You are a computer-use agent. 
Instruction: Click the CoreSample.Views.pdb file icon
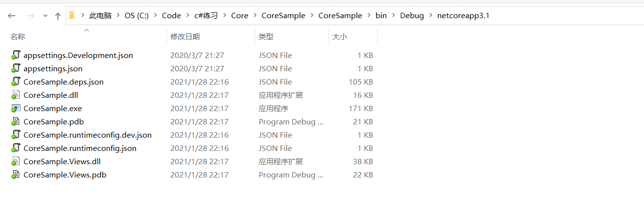coord(16,175)
